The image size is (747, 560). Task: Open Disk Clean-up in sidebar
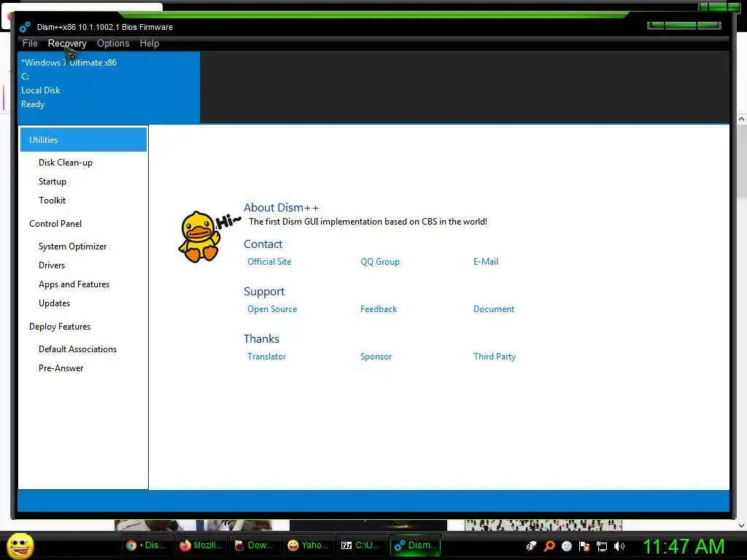[65, 163]
